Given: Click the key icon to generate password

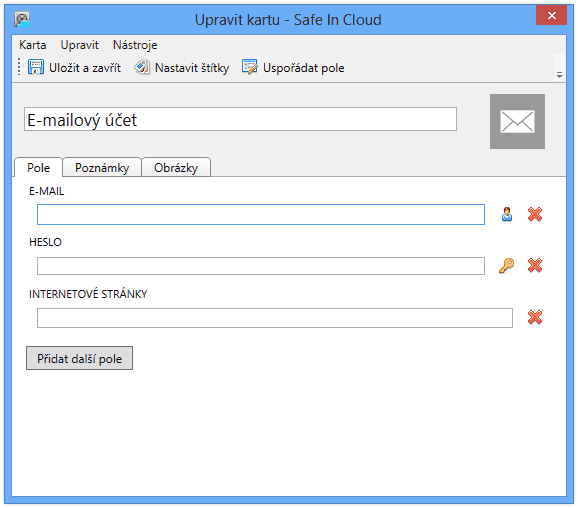Looking at the screenshot, I should pyautogui.click(x=507, y=265).
